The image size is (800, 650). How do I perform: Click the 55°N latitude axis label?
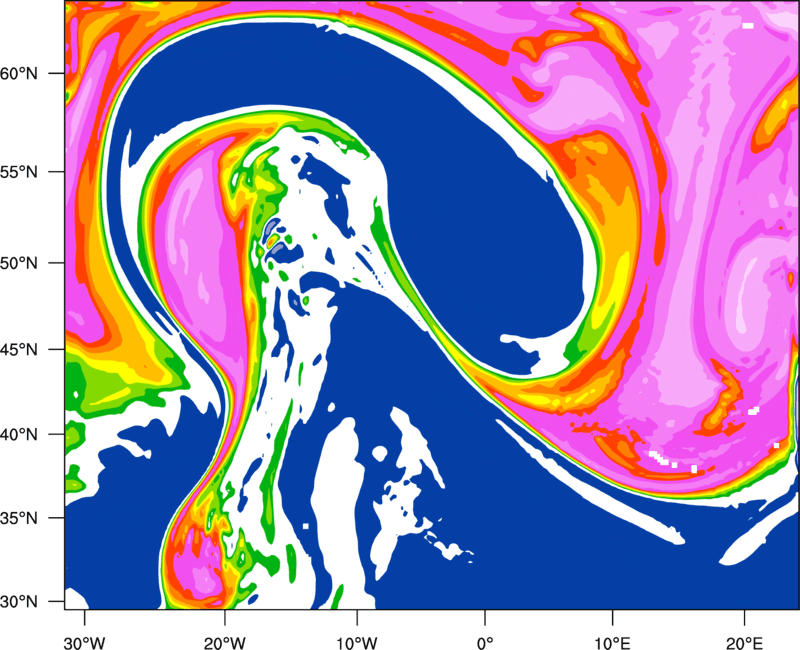point(19,171)
